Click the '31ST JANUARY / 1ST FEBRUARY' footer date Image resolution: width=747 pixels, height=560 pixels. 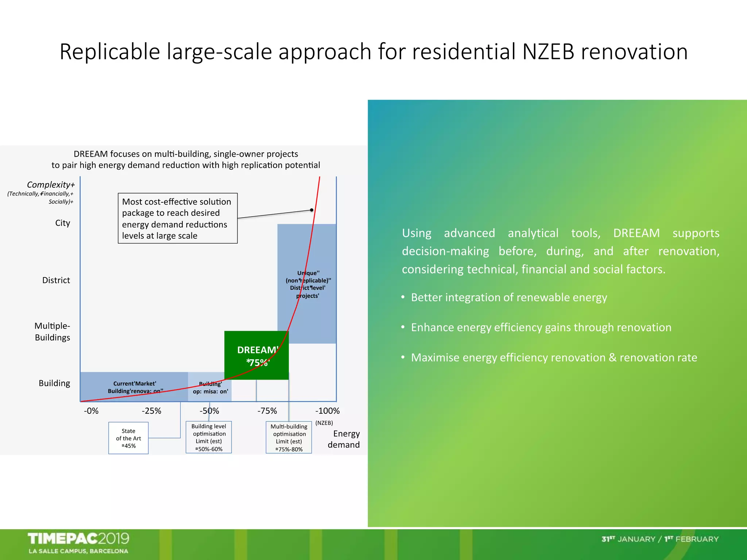660,539
